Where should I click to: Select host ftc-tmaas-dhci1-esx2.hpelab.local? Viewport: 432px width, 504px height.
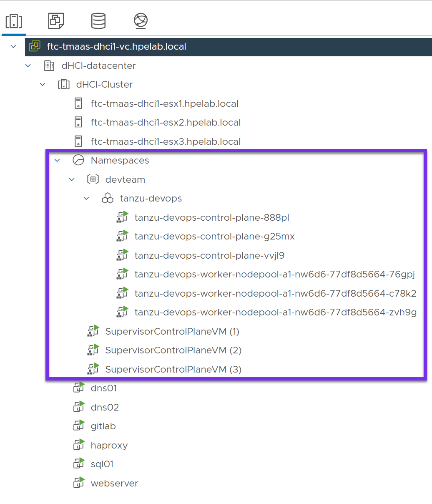(x=166, y=123)
